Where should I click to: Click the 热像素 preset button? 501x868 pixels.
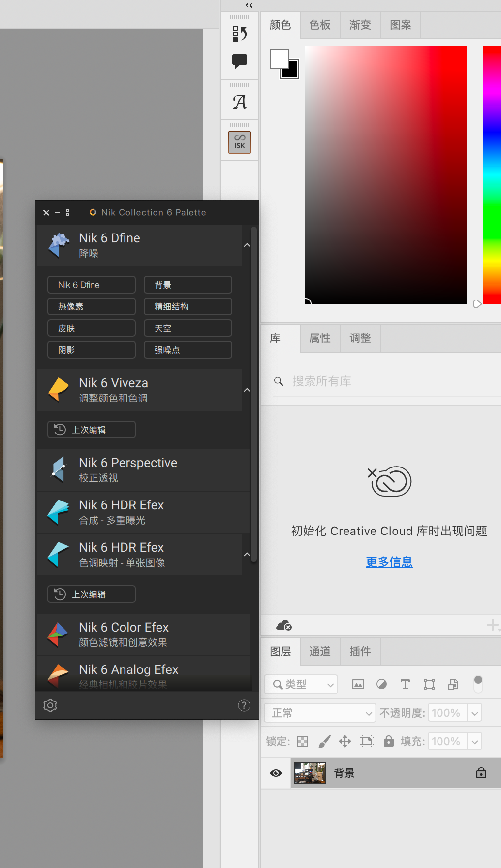tap(92, 306)
